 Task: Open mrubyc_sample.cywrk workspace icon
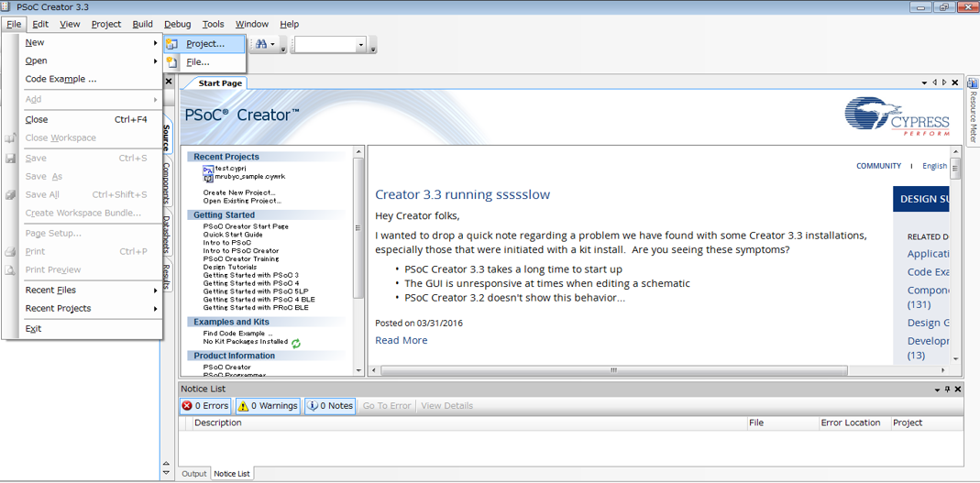pyautogui.click(x=209, y=178)
